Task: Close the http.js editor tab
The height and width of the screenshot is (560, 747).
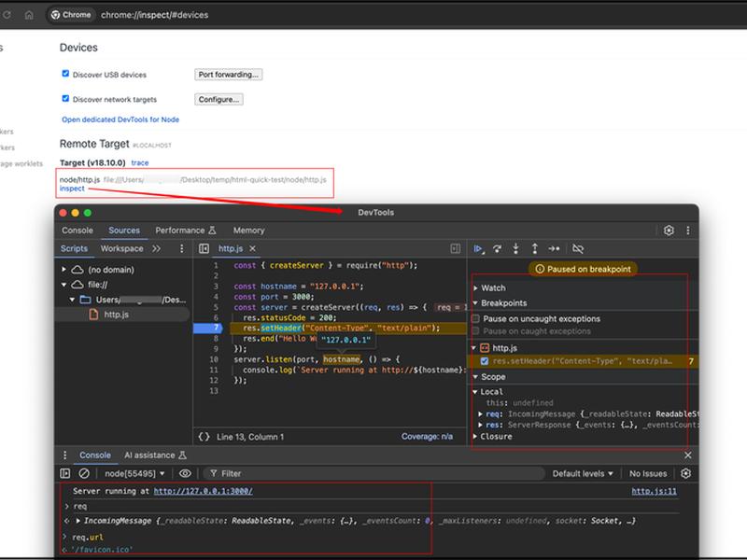Action: pos(252,248)
